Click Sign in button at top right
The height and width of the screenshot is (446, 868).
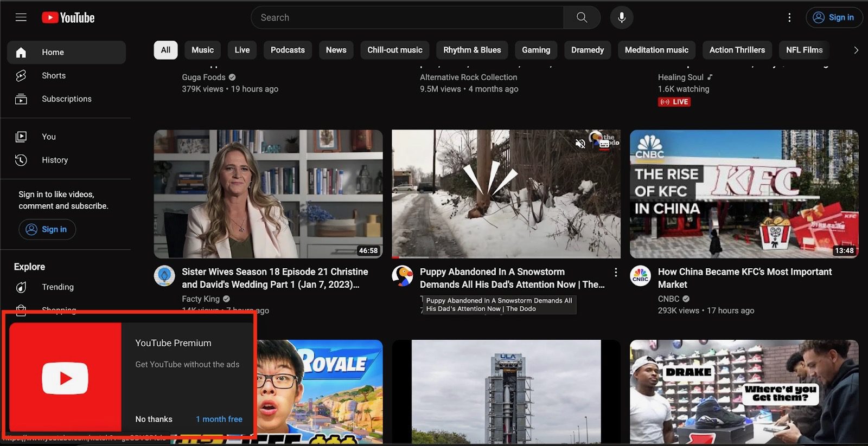[x=834, y=17]
